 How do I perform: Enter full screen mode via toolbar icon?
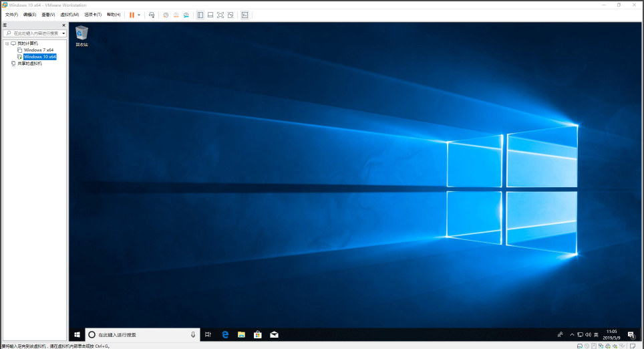click(220, 15)
